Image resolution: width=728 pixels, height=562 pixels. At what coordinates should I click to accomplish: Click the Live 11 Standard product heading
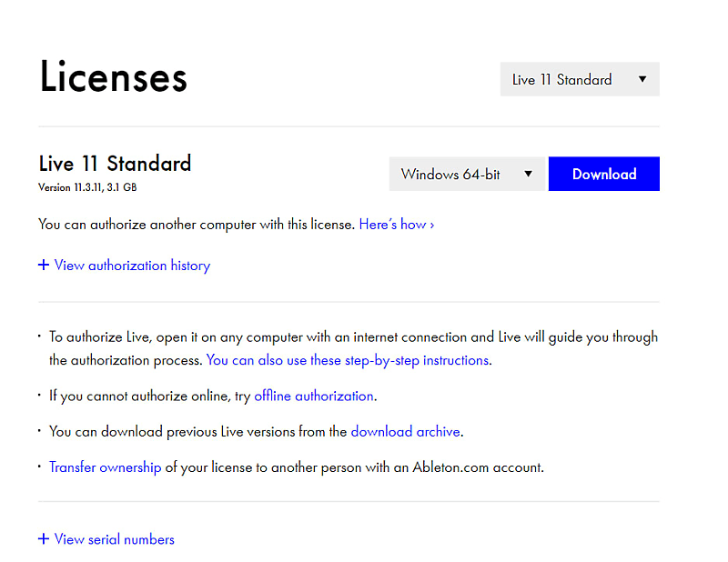[115, 164]
